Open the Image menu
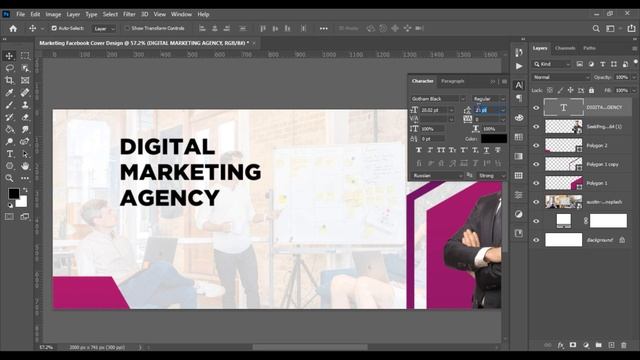 (x=53, y=14)
